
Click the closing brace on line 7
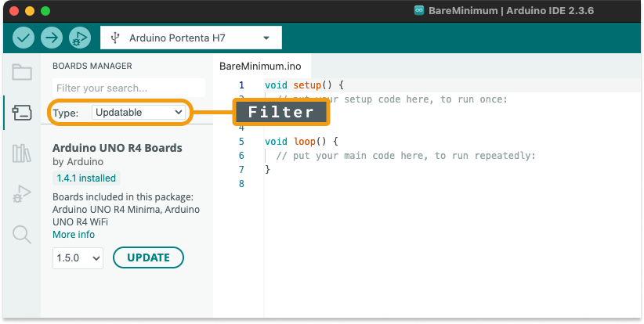(x=268, y=169)
